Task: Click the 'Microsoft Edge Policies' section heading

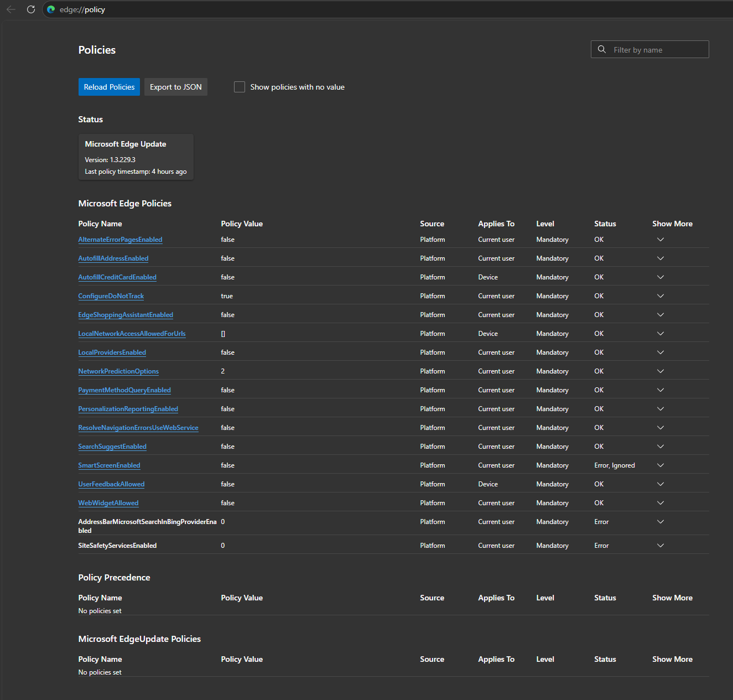Action: pos(125,204)
